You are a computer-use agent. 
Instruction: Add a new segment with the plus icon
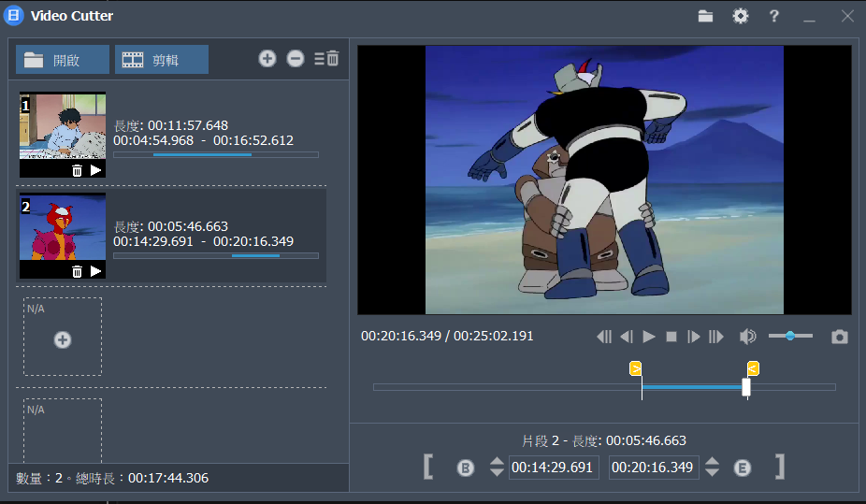(267, 59)
